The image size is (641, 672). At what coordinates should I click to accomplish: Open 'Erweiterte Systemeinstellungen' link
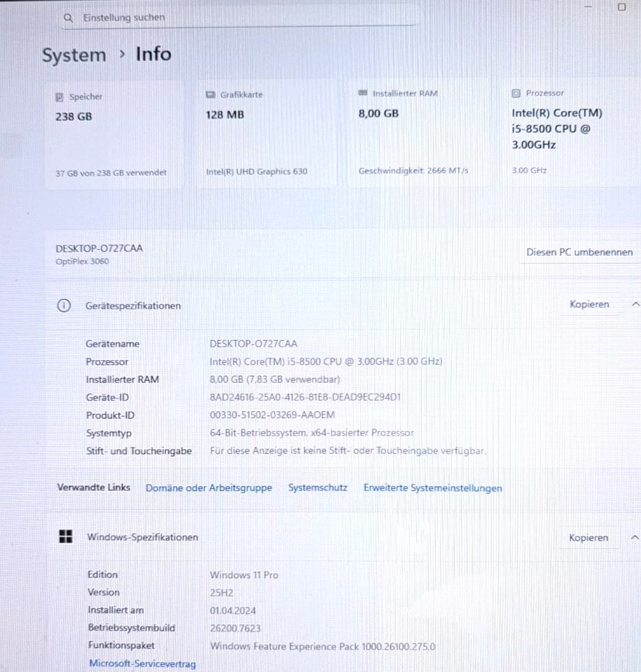tap(432, 488)
